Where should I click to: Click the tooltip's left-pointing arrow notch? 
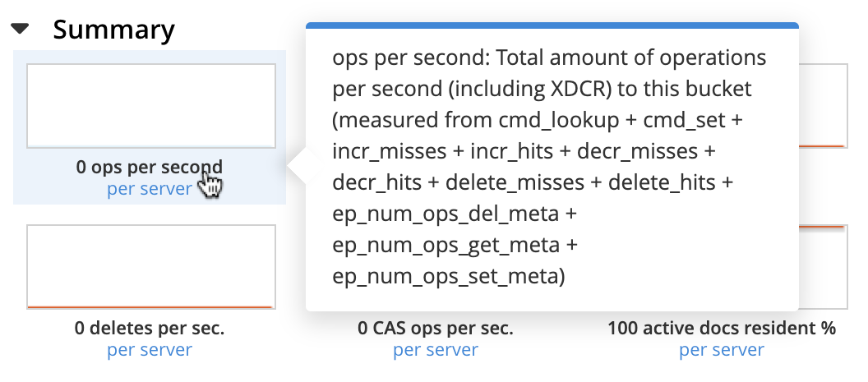[296, 167]
